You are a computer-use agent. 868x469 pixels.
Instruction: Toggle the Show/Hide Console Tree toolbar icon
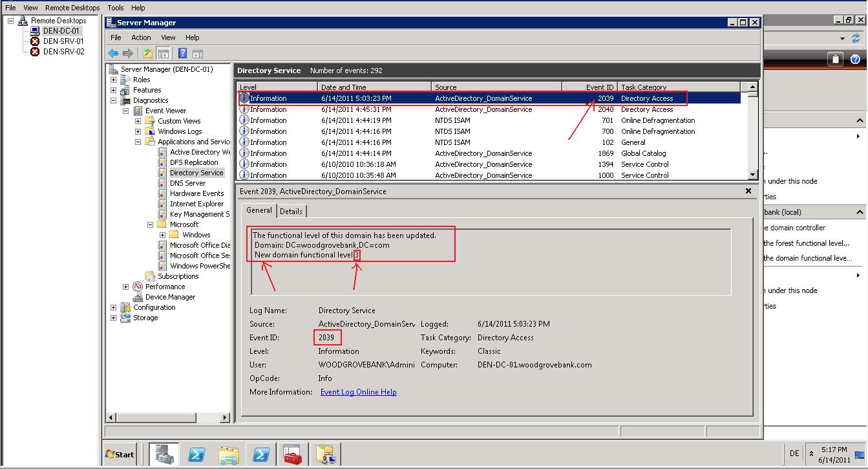click(164, 54)
